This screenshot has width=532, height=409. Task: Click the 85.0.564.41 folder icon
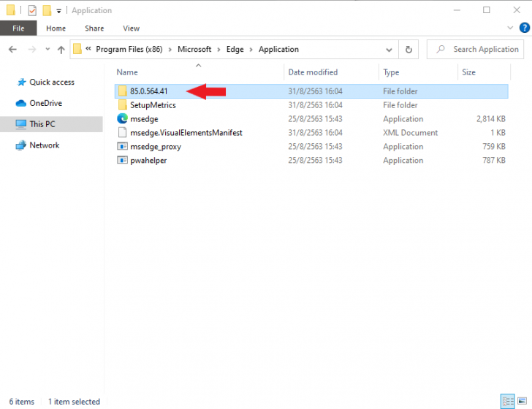click(123, 91)
